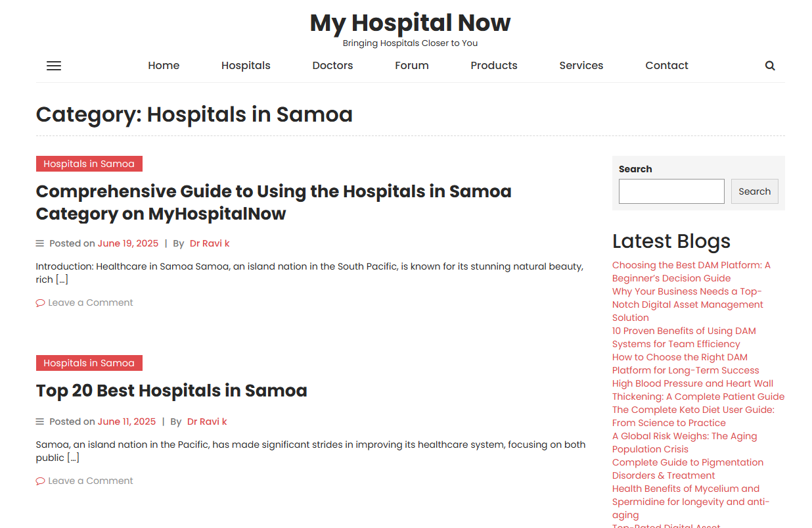Screen dimensions: 812x528
Task: Select the Hospitals in Samoa category badge
Action: point(89,164)
